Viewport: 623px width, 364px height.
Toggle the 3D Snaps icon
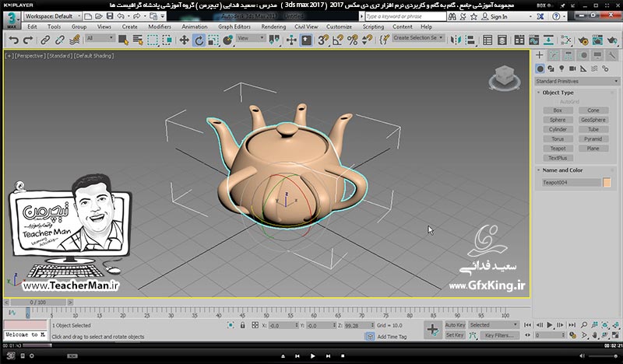pos(323,40)
